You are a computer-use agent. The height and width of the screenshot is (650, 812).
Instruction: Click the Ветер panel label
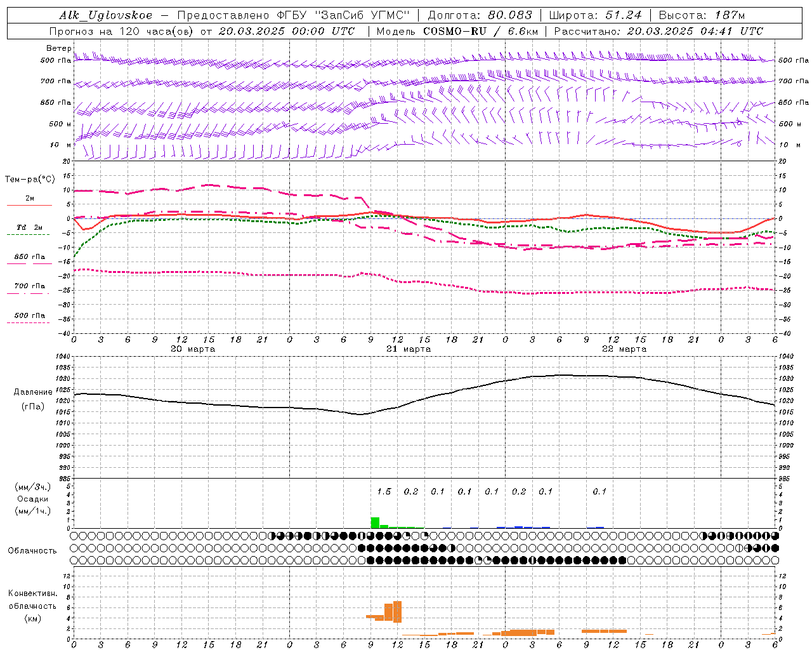[58, 48]
